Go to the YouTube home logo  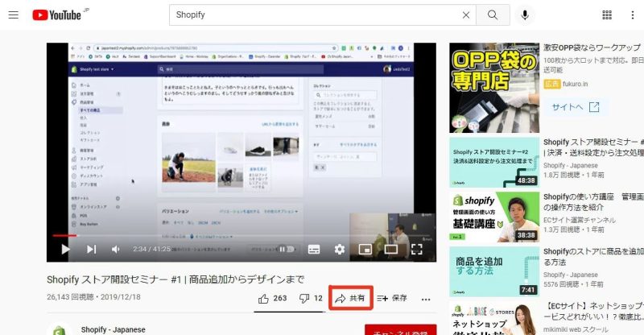[x=57, y=15]
